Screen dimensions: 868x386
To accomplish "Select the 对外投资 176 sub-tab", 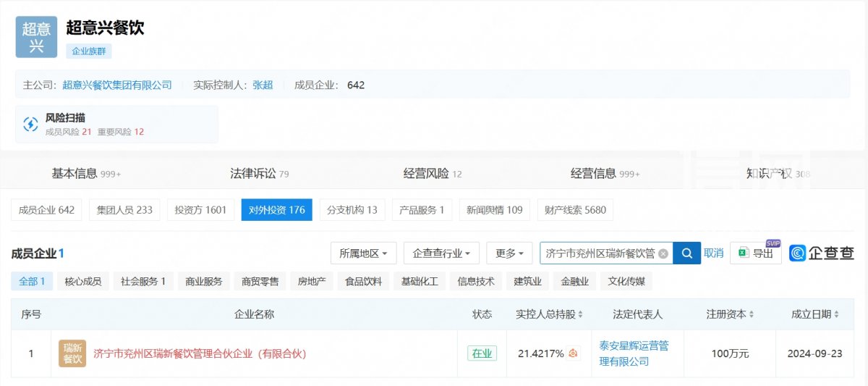I will tap(276, 210).
